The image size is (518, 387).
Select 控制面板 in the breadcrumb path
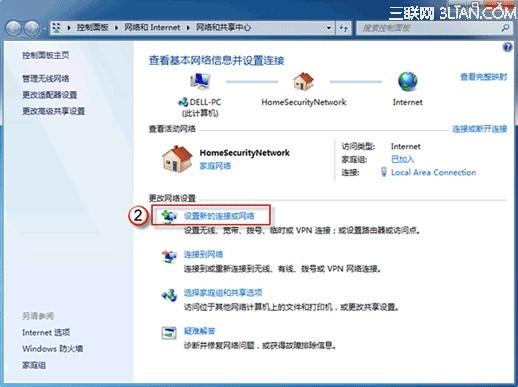coord(93,27)
